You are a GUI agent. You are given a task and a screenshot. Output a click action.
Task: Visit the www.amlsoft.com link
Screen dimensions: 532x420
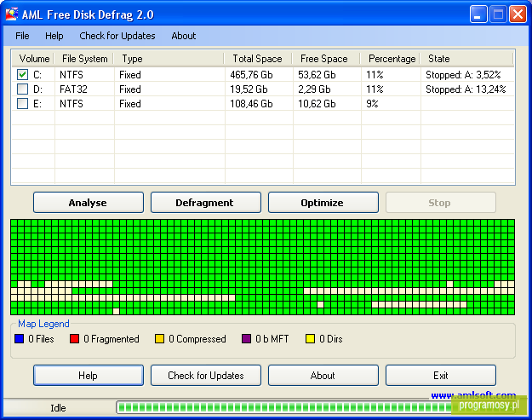473,395
